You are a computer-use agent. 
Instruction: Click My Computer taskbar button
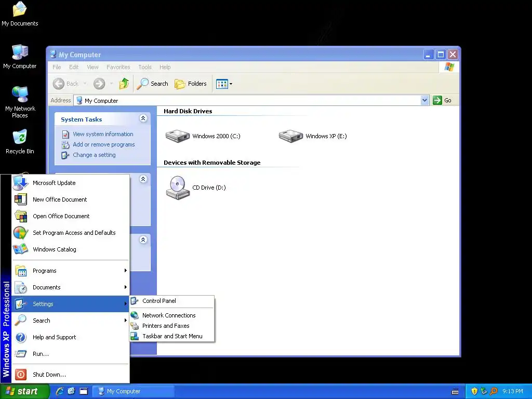(133, 391)
